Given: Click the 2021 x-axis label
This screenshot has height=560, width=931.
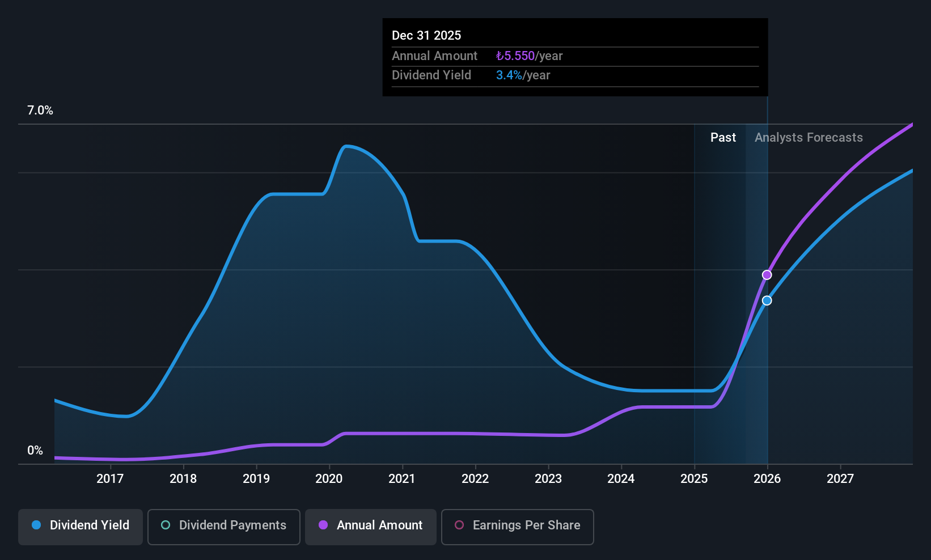Looking at the screenshot, I should [402, 478].
